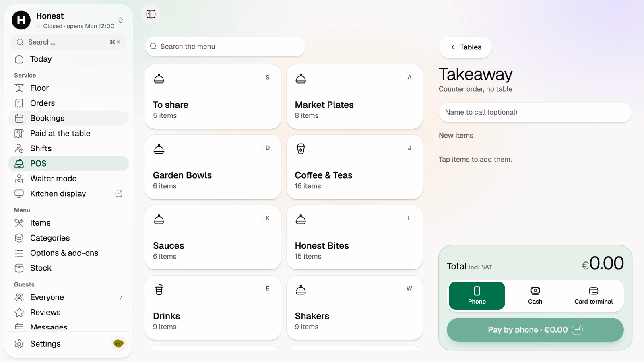The image size is (644, 362).
Task: Open the menu Items page
Action: pyautogui.click(x=68, y=223)
